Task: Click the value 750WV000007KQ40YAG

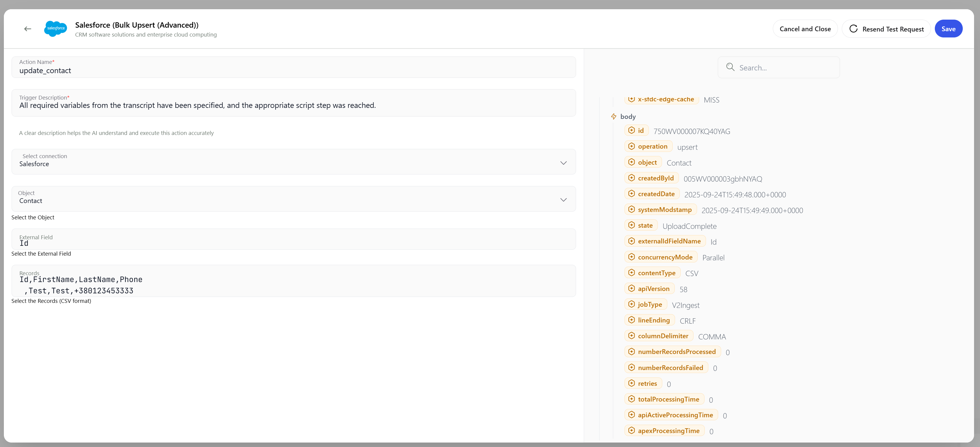Action: [692, 131]
